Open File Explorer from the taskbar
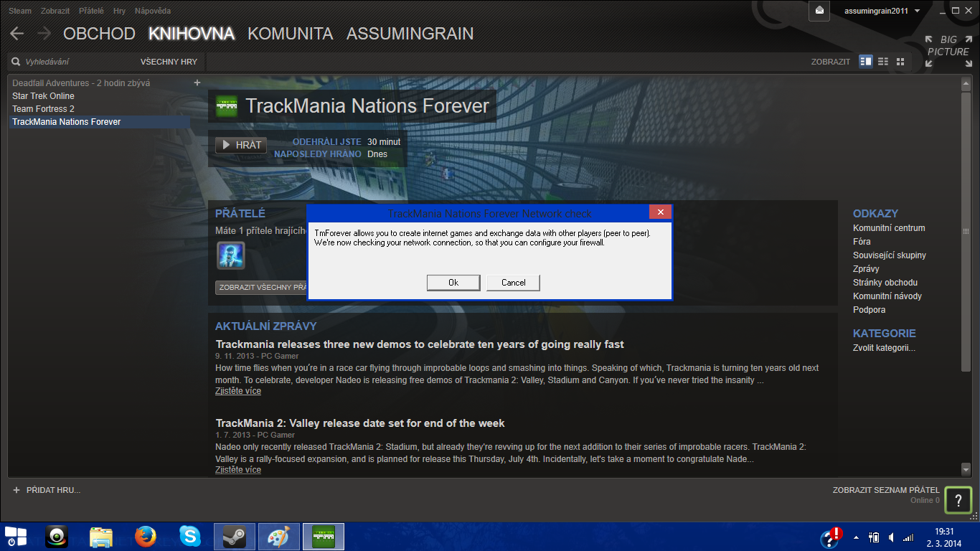The height and width of the screenshot is (551, 980). (x=101, y=536)
